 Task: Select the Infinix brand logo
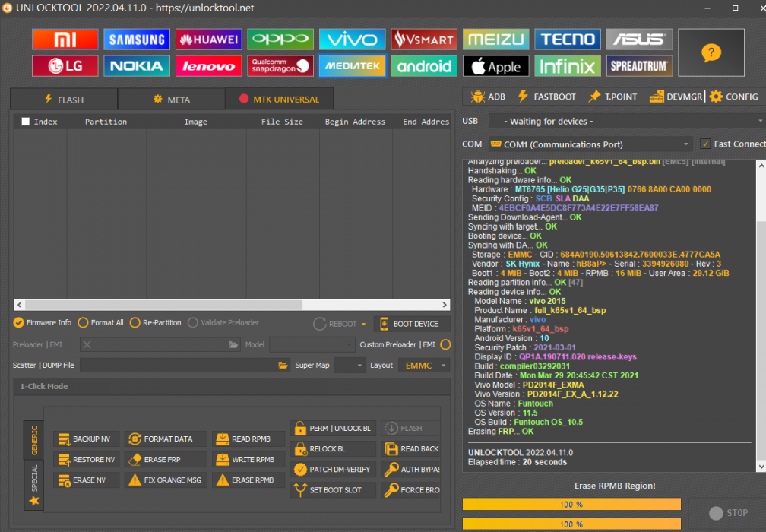pos(568,66)
